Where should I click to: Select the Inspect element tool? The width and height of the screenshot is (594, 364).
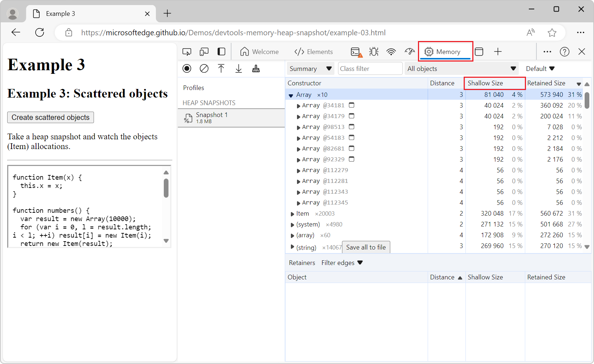click(187, 51)
